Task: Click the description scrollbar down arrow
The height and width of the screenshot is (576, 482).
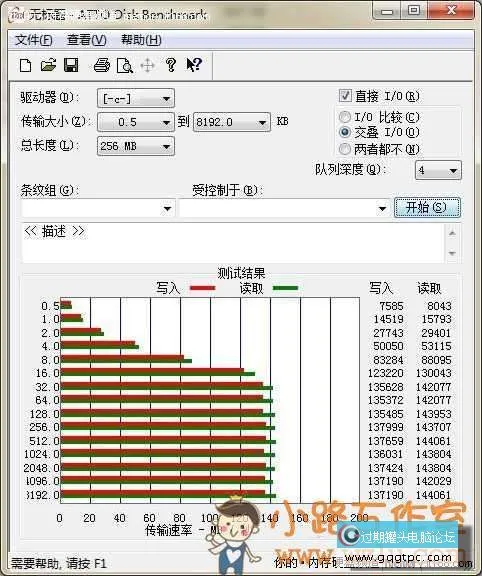Action: [452, 253]
